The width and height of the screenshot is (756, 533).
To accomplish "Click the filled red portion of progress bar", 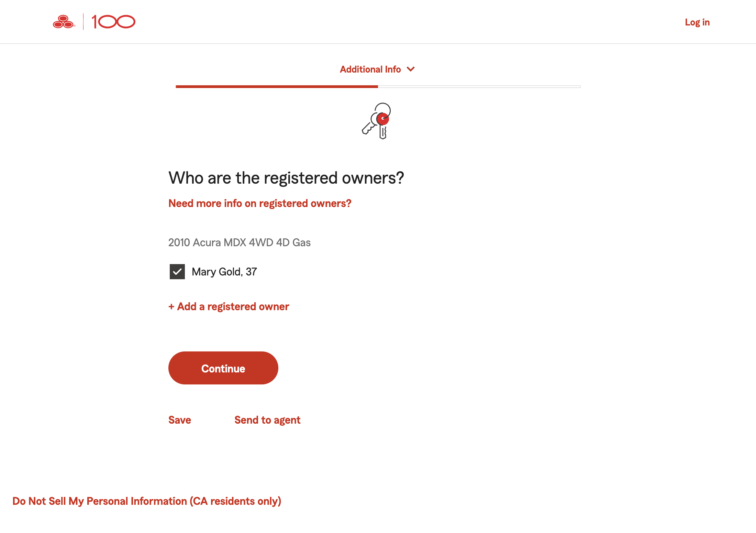I will pyautogui.click(x=277, y=87).
